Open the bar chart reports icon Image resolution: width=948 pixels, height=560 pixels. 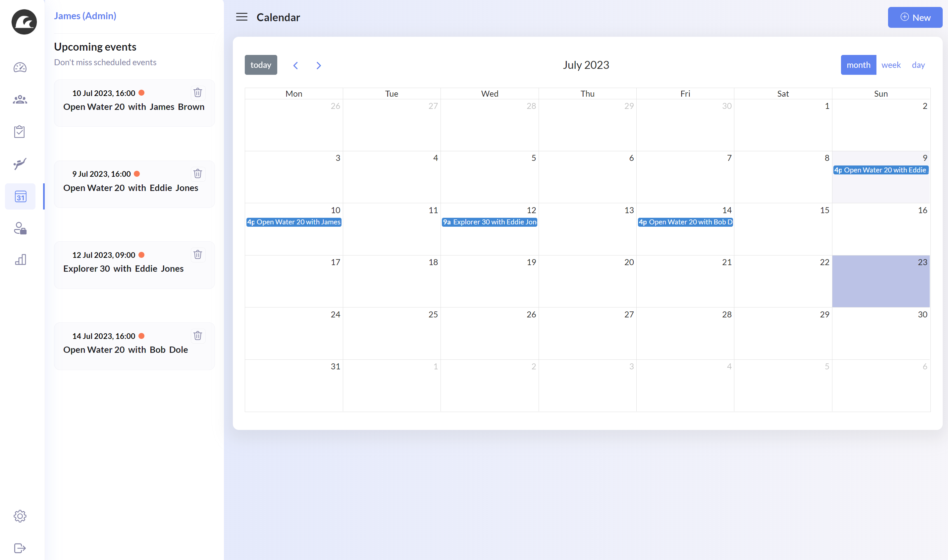[21, 259]
